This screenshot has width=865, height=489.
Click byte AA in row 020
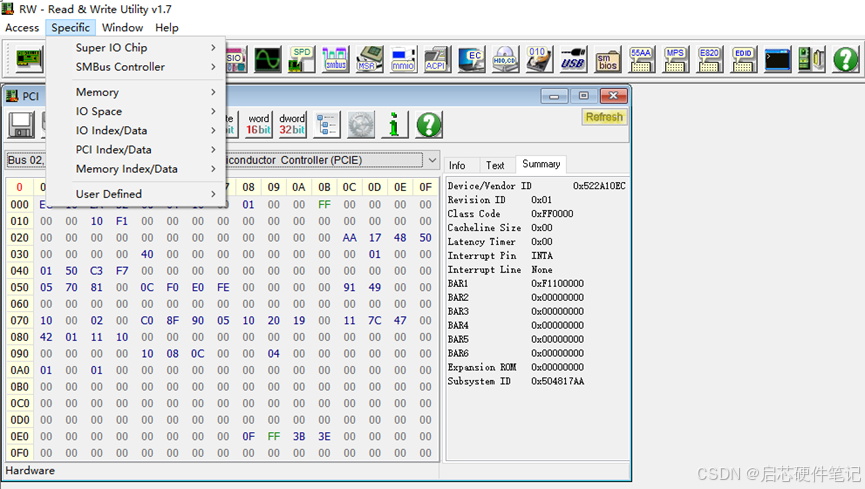[349, 238]
